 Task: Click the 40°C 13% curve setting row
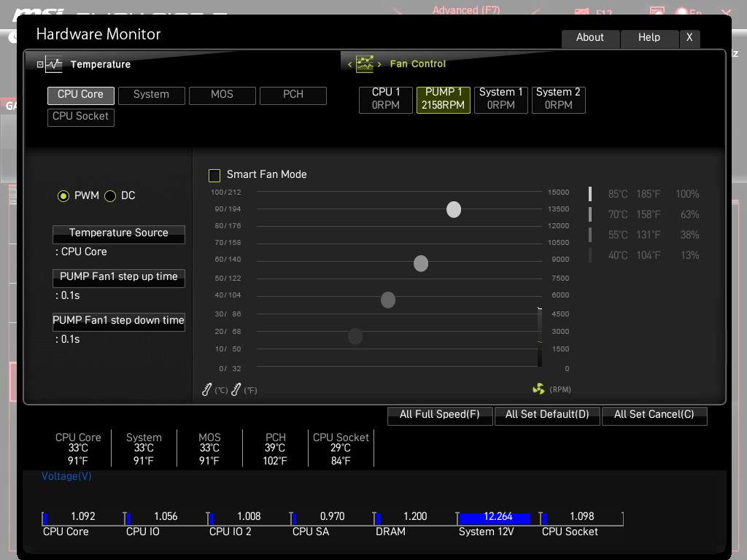pos(645,256)
